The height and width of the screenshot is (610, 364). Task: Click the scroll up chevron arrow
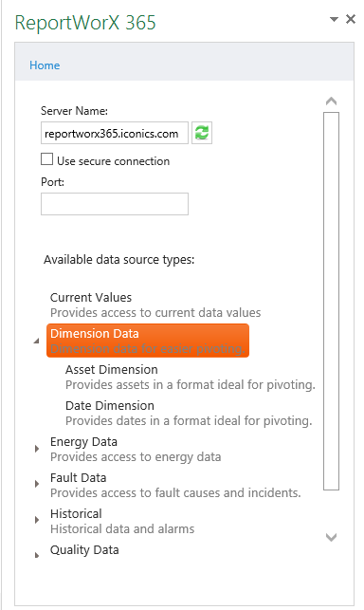point(332,102)
